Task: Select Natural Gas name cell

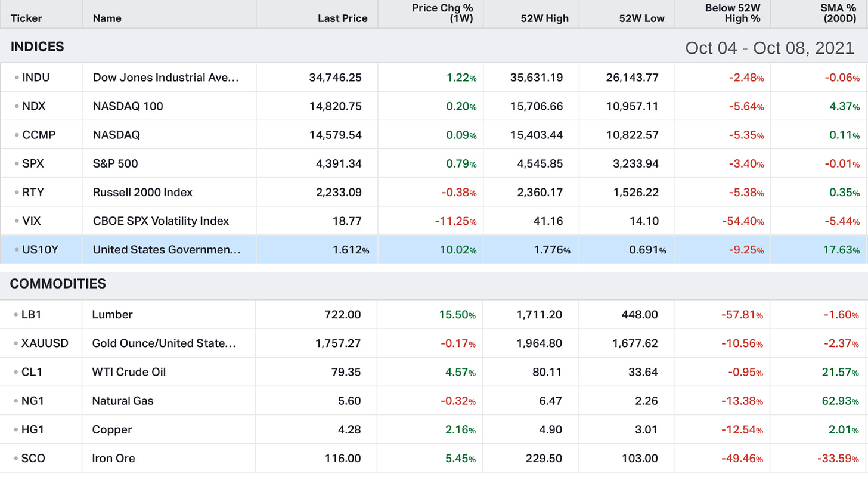Action: click(123, 401)
